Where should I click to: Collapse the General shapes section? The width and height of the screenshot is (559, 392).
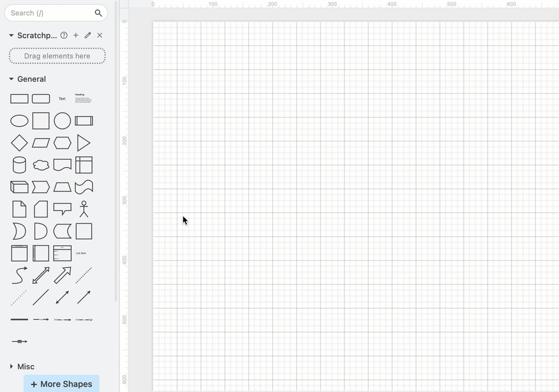click(11, 79)
